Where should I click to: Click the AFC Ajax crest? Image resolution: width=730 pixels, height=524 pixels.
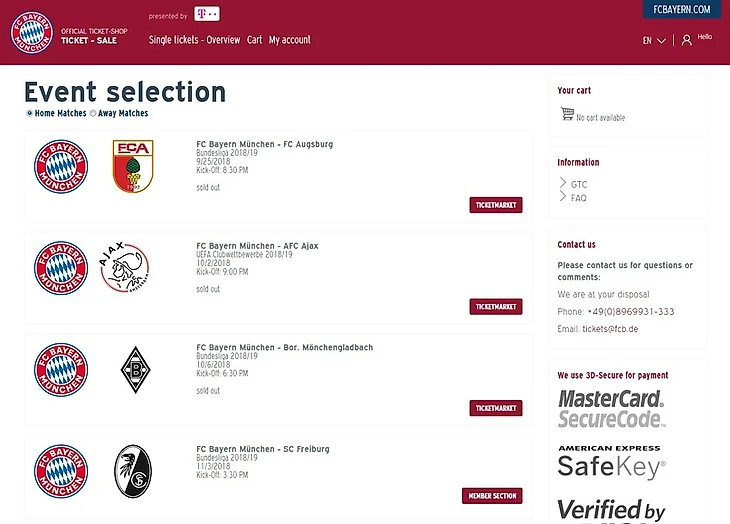coord(124,268)
